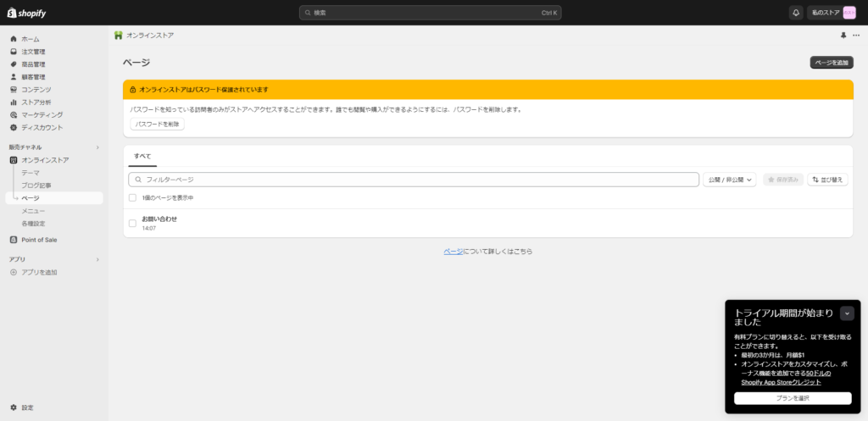Open 各種設定 in the sidebar
The height and width of the screenshot is (421, 868).
[x=33, y=224]
